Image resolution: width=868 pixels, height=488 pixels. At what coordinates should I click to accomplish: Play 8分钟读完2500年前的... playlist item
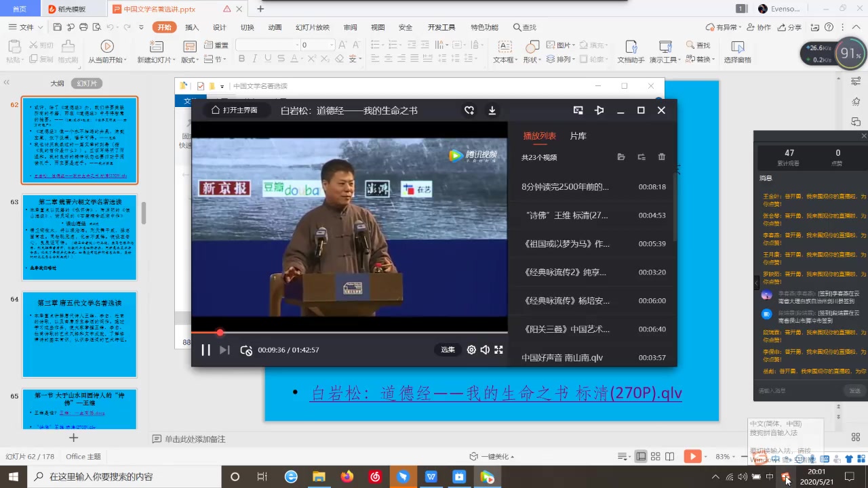(592, 186)
